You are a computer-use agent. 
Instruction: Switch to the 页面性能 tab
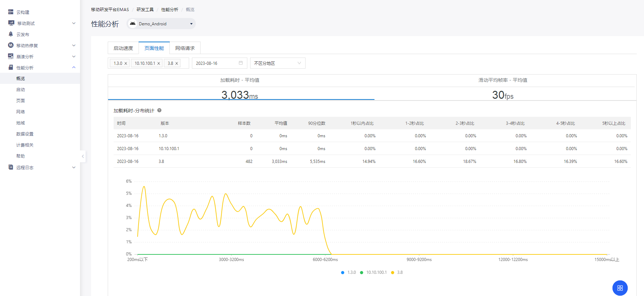click(x=154, y=48)
